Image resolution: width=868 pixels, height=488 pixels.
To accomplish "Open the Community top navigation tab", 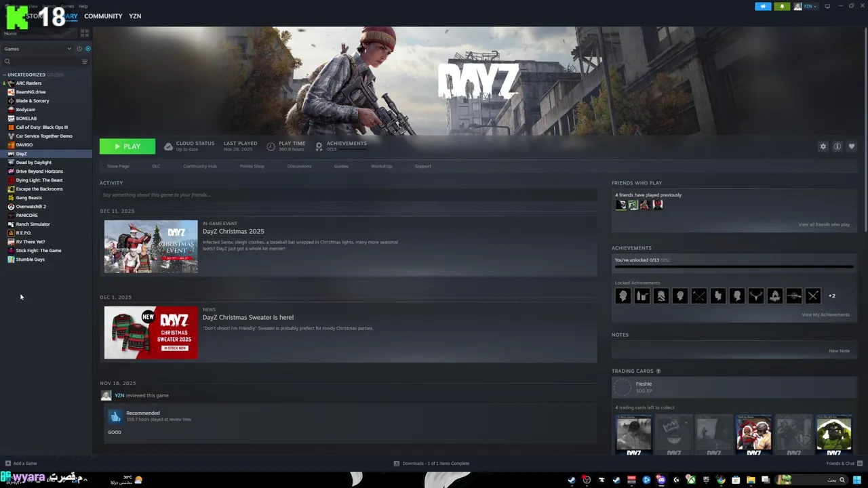I will [103, 16].
